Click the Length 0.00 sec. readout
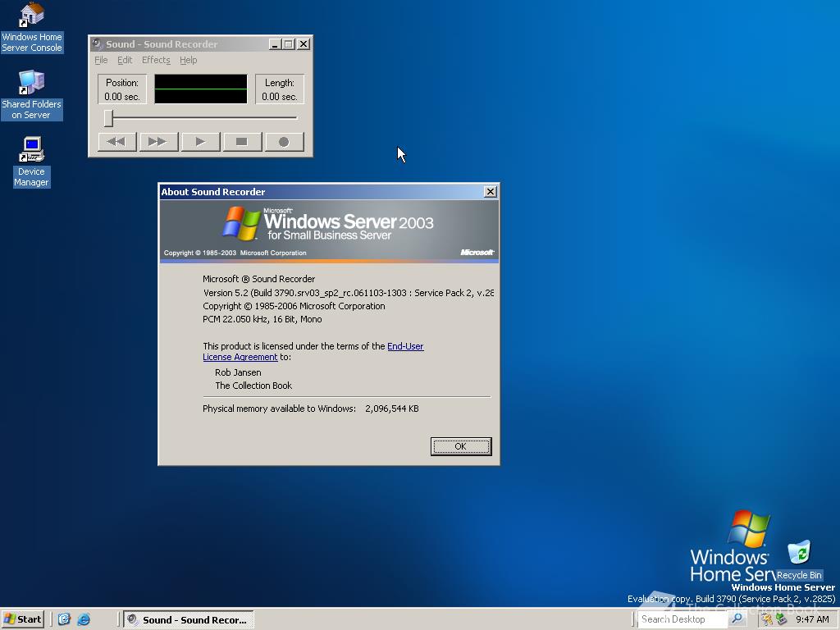Viewport: 840px width, 630px height. (280, 89)
